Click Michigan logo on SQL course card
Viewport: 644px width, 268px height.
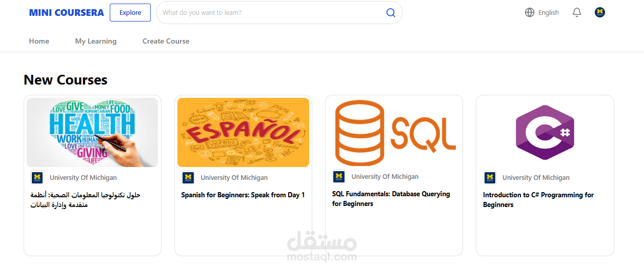tap(339, 177)
